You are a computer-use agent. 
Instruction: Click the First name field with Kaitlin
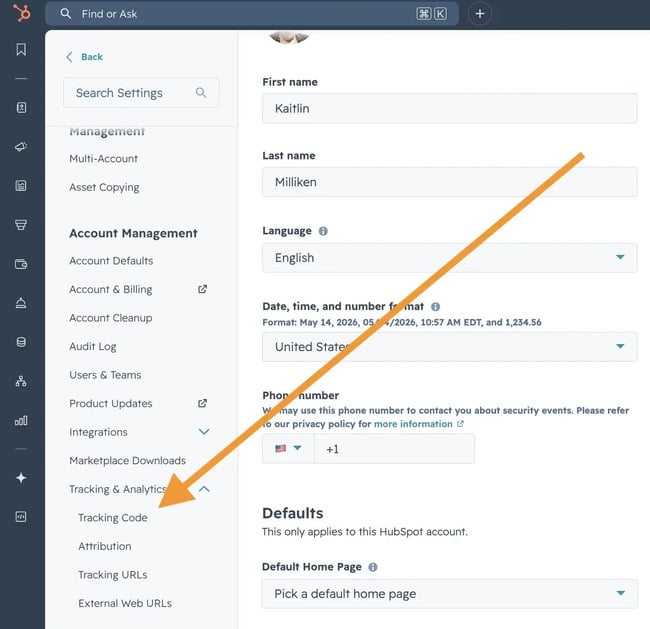(x=449, y=108)
